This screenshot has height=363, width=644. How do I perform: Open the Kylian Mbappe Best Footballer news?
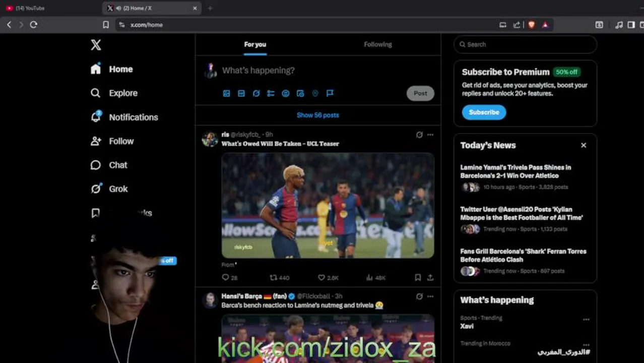[522, 213]
